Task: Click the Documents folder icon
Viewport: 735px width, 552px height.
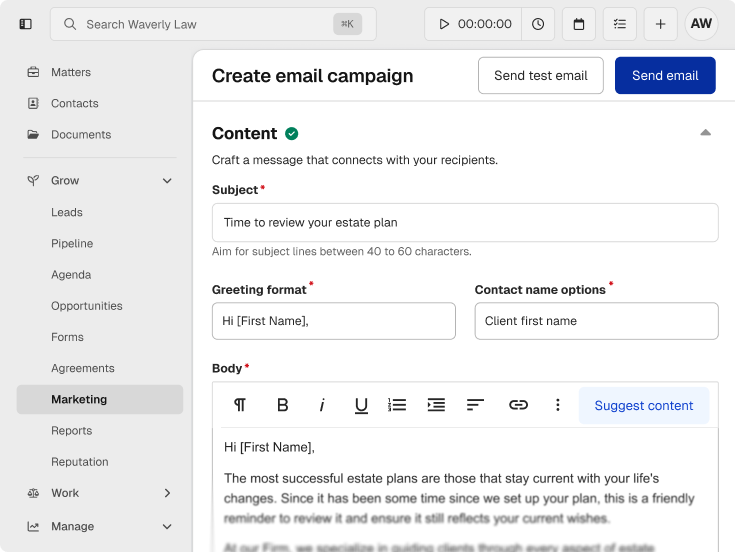Action: [x=33, y=134]
